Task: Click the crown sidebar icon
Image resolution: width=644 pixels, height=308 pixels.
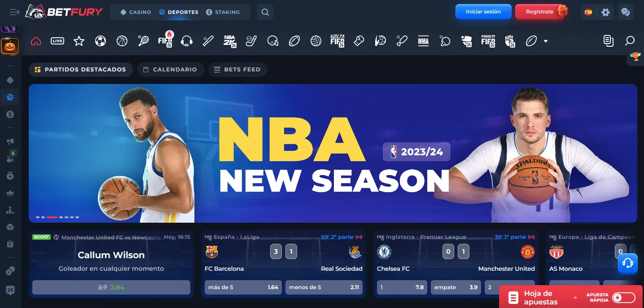Action: pyautogui.click(x=10, y=193)
